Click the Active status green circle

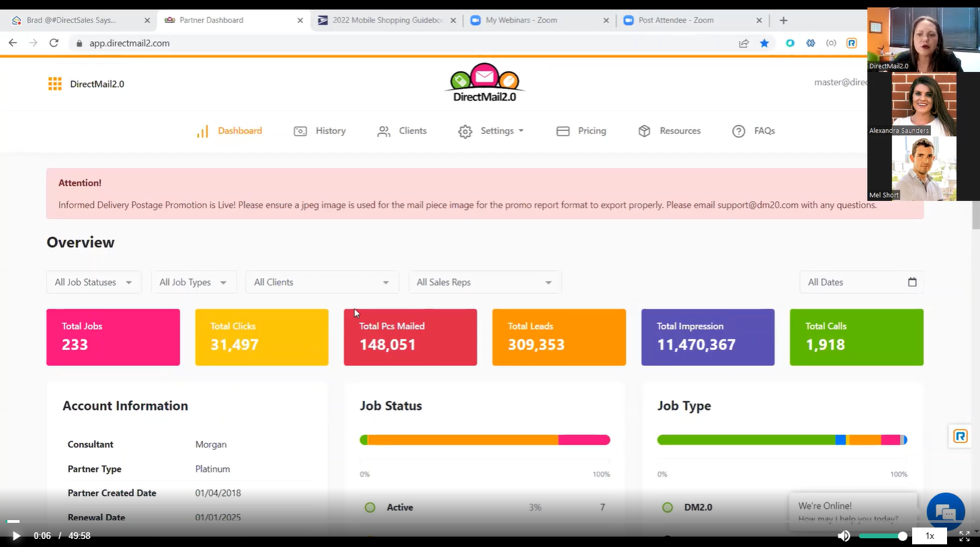point(370,507)
